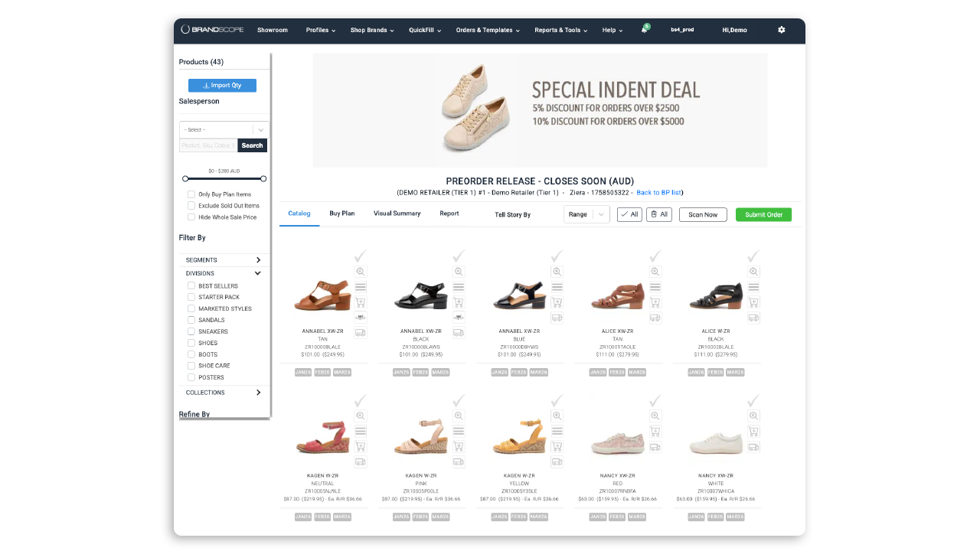
Task: Click the cart icon on KAGEN W-ZR YELLOW
Action: [x=557, y=446]
